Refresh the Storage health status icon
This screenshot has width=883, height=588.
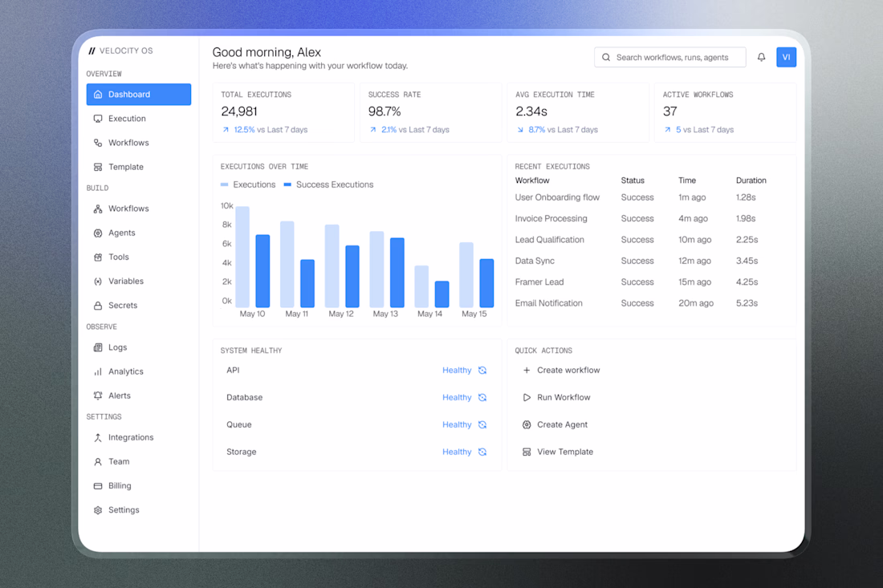(482, 452)
